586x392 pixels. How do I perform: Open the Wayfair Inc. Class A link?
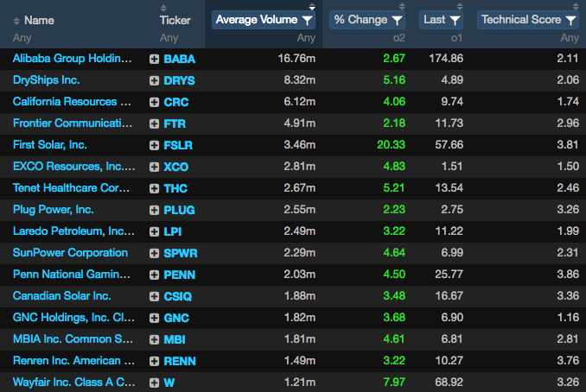(x=74, y=383)
